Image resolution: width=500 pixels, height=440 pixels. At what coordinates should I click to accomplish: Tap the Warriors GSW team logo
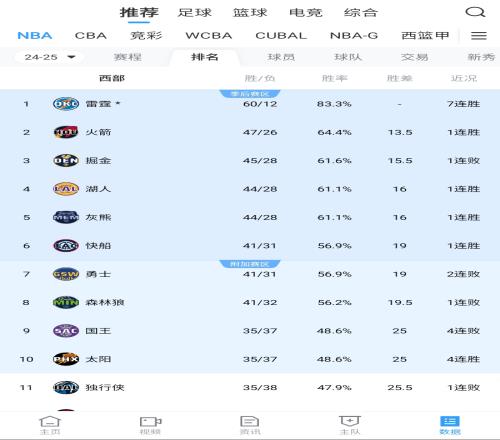(66, 274)
